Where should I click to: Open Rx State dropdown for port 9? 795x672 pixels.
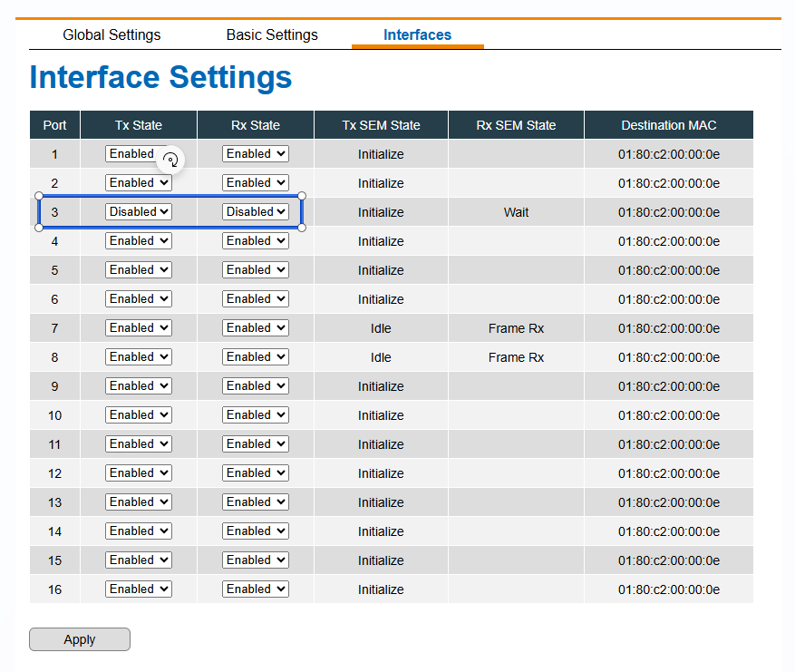click(x=256, y=386)
